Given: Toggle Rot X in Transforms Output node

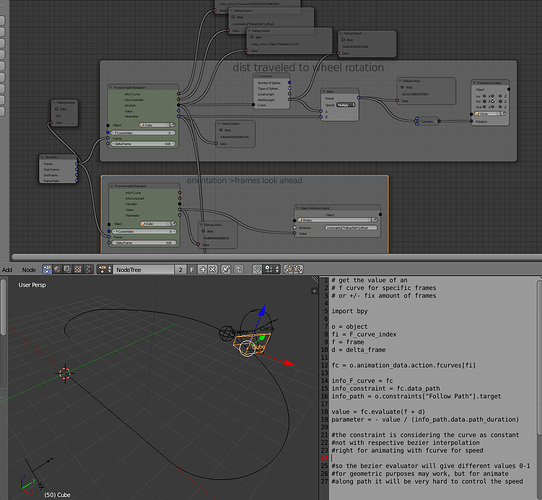Looking at the screenshot, I should pyautogui.click(x=484, y=101).
